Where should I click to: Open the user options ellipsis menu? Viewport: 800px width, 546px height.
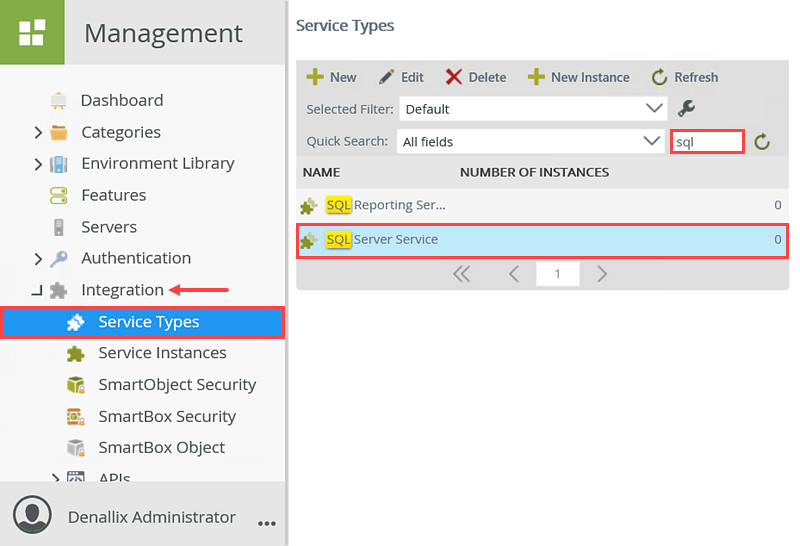[x=266, y=521]
